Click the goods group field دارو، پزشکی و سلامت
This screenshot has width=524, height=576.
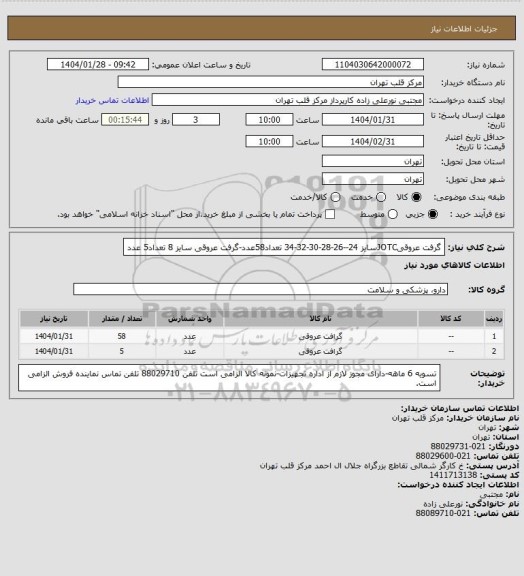(x=260, y=289)
